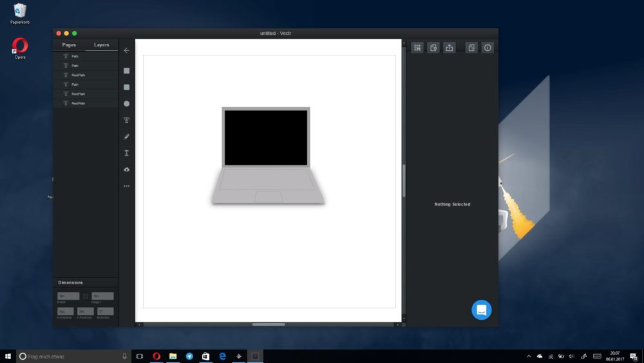Open File Explorer from the taskbar
The image size is (644, 363).
(173, 356)
